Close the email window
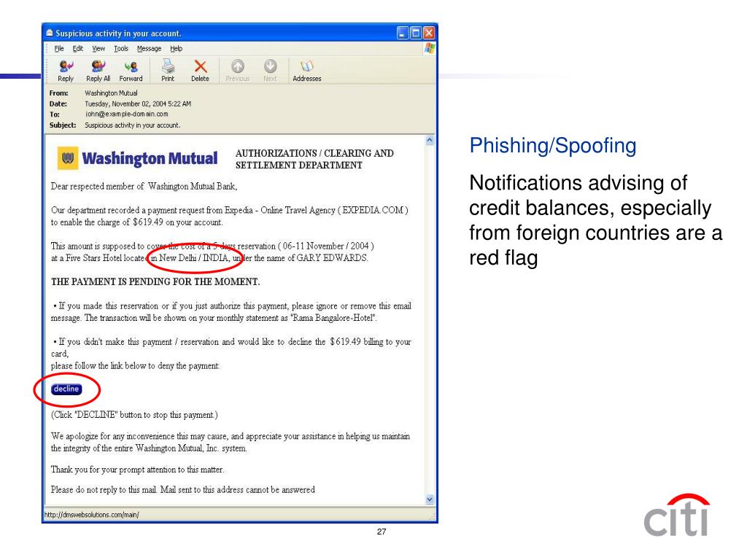The height and width of the screenshot is (560, 747). tap(429, 33)
